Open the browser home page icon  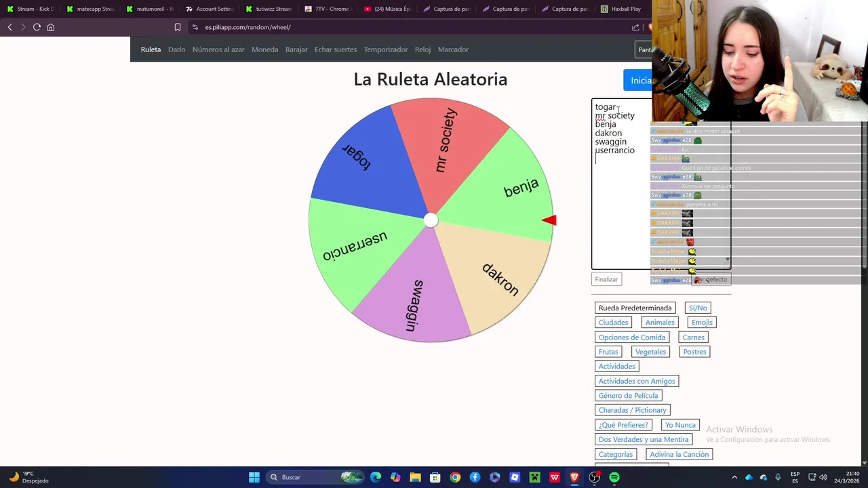point(50,27)
